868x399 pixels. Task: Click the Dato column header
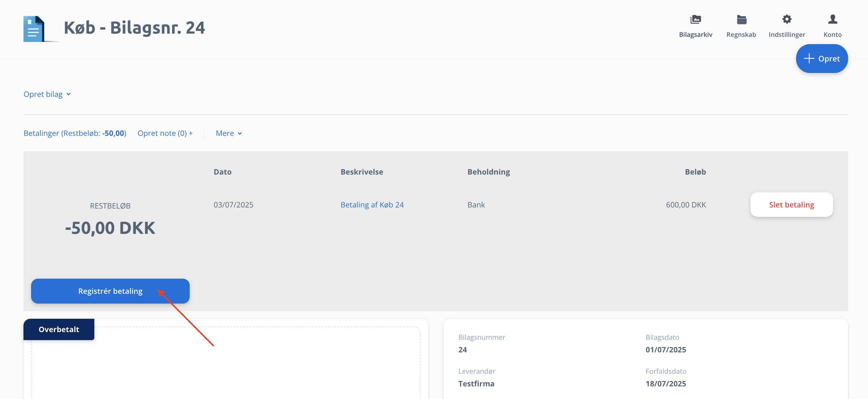[223, 172]
